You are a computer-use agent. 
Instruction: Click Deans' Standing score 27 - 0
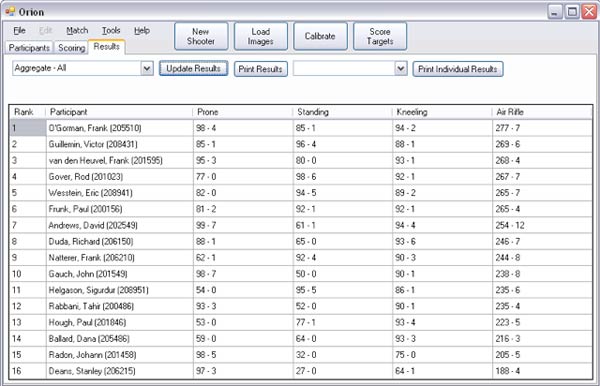point(343,371)
